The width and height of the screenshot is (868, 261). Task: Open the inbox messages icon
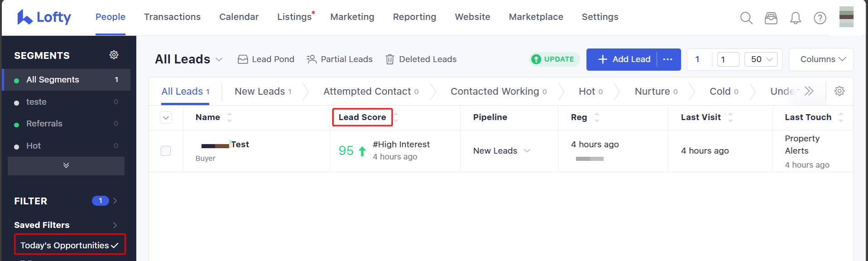(771, 18)
